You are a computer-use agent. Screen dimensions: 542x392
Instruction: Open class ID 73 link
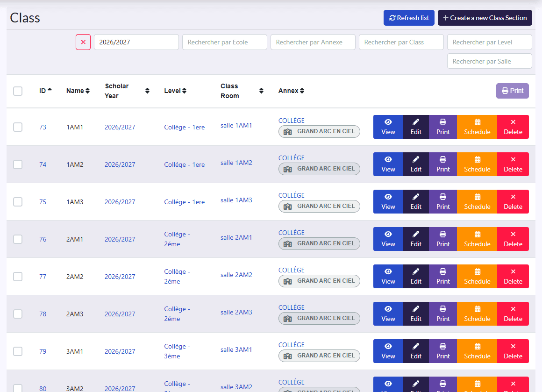(43, 127)
